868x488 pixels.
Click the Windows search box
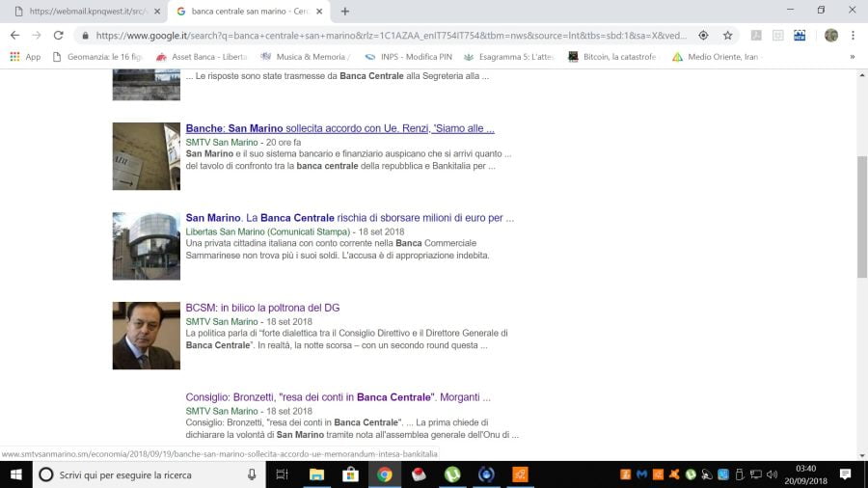149,474
